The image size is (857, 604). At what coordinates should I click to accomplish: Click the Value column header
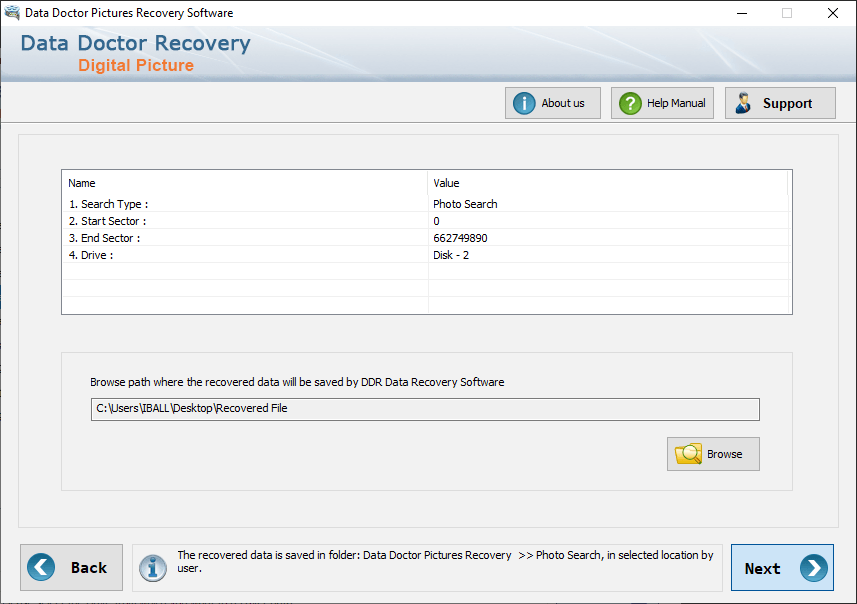tap(607, 183)
